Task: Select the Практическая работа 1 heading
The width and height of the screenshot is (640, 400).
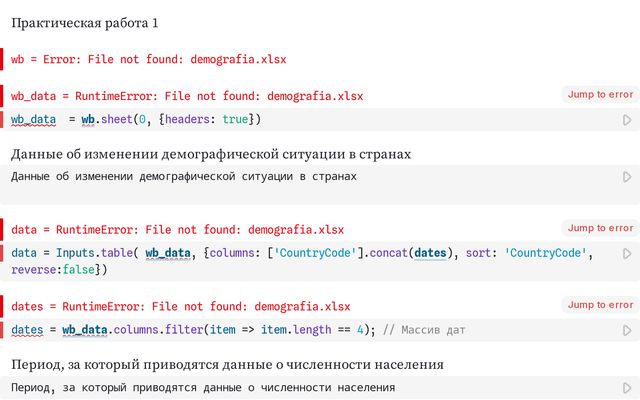Action: coord(84,23)
